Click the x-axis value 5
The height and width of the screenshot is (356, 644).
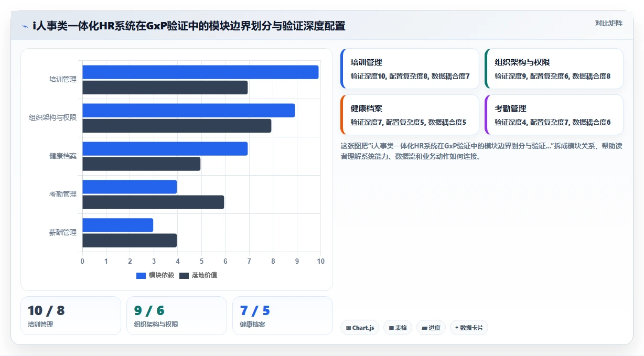[x=201, y=261]
